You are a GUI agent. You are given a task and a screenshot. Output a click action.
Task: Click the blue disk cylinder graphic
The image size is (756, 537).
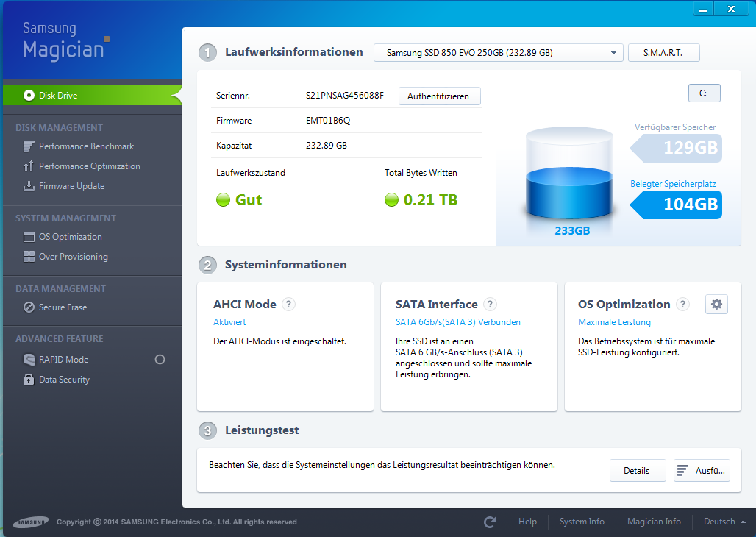click(x=569, y=174)
